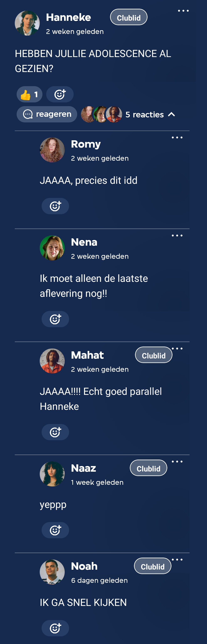Screen dimensions: 207x644
Task: Open options menu on Nena's comment
Action: tap(177, 235)
